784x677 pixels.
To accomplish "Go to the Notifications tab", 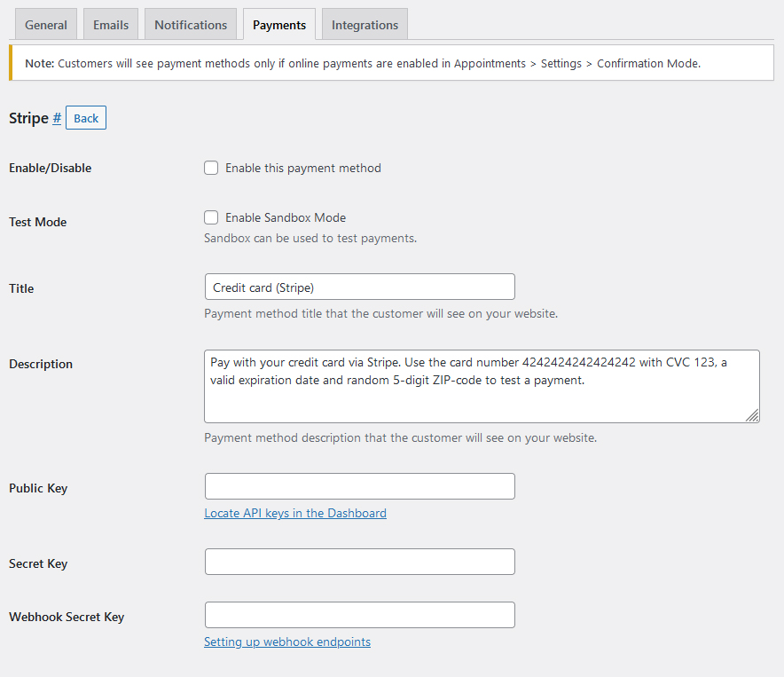I will 191,25.
